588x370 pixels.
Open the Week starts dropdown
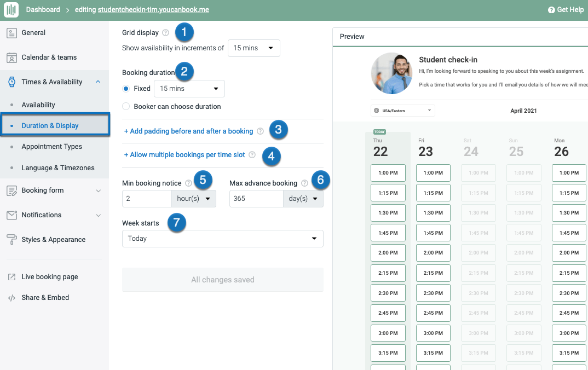click(222, 238)
